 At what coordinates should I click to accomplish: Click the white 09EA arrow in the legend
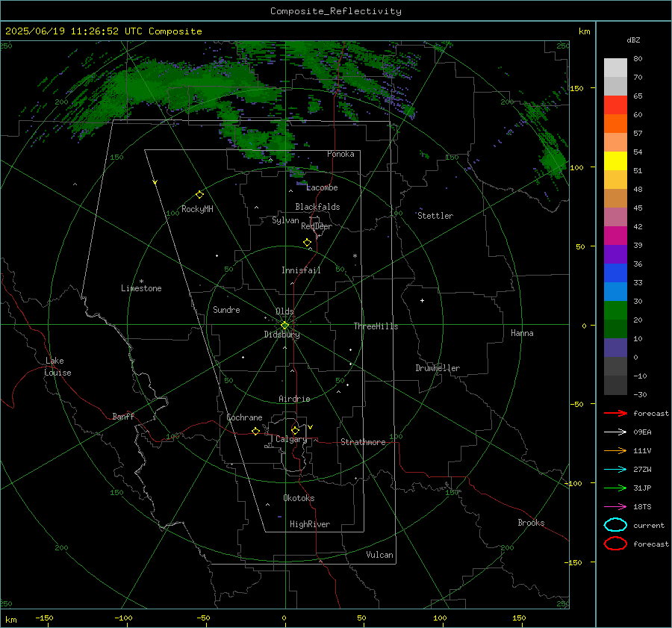tap(615, 432)
